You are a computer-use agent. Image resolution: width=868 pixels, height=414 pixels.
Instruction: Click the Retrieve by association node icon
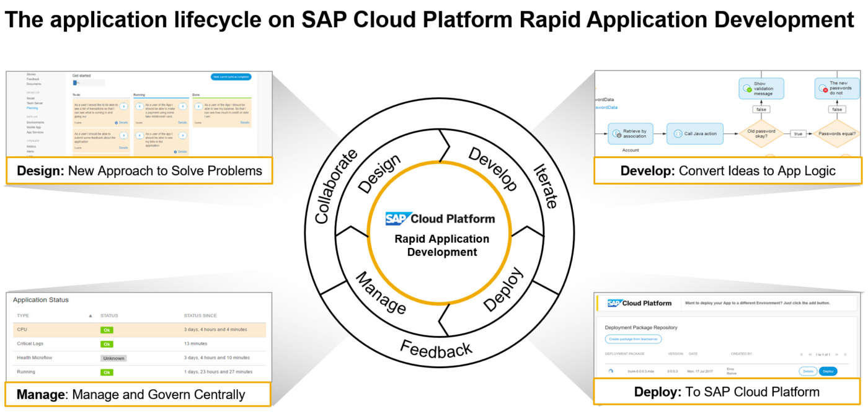pos(616,133)
